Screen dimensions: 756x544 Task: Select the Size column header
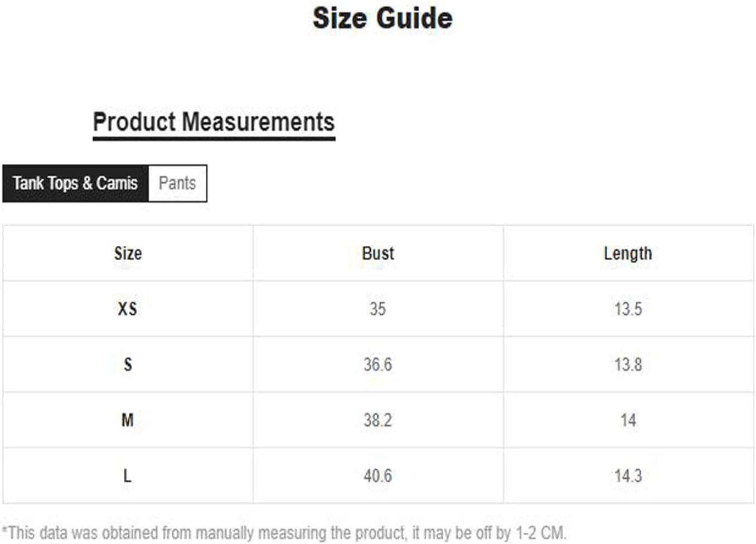pos(128,254)
